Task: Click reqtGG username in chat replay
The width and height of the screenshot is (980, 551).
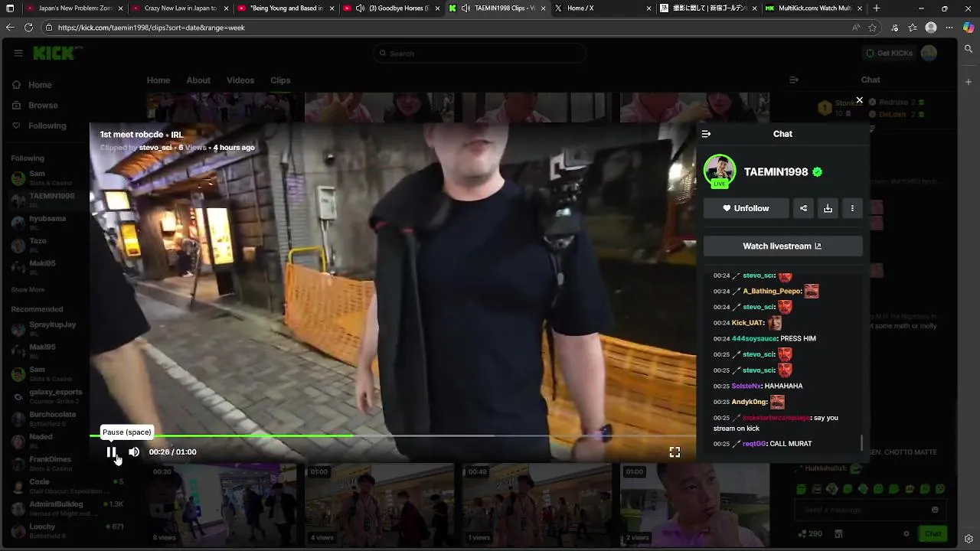Action: [754, 444]
